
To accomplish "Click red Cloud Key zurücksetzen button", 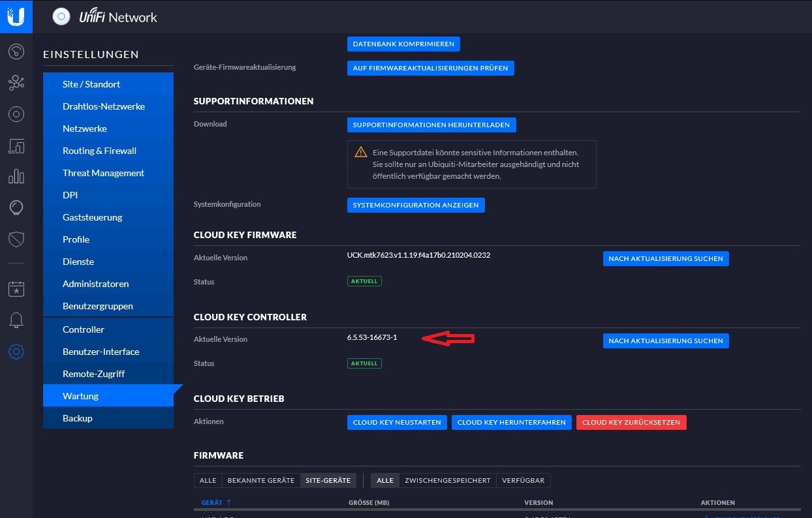I will coord(631,422).
